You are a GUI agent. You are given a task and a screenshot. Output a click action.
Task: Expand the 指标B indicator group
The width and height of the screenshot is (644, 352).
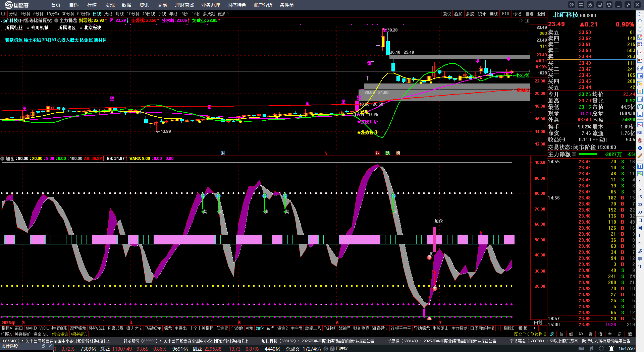click(x=509, y=328)
